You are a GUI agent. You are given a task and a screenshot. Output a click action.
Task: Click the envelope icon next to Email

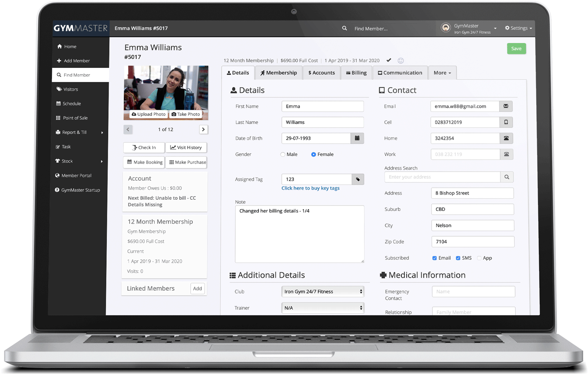pyautogui.click(x=506, y=106)
